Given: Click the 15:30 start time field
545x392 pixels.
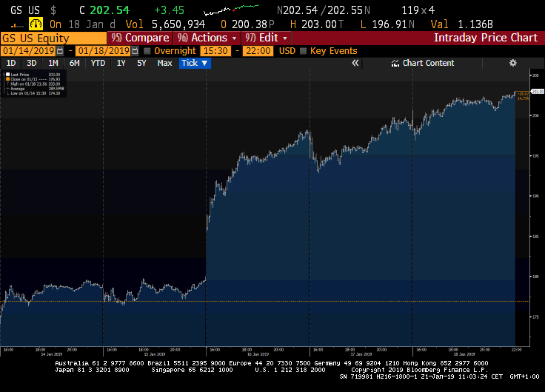Looking at the screenshot, I should 215,51.
